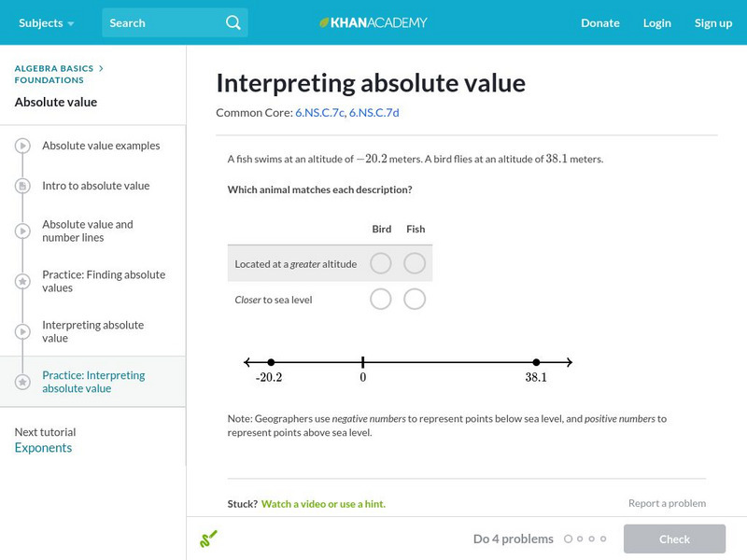
Task: Expand the Algebra Basics breadcrumb
Action: [x=51, y=67]
